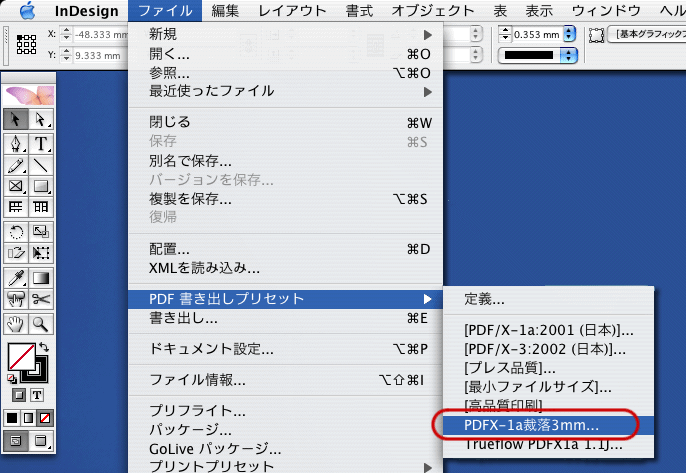Open the オブジェクト menu
686x473 pixels.
tap(433, 11)
